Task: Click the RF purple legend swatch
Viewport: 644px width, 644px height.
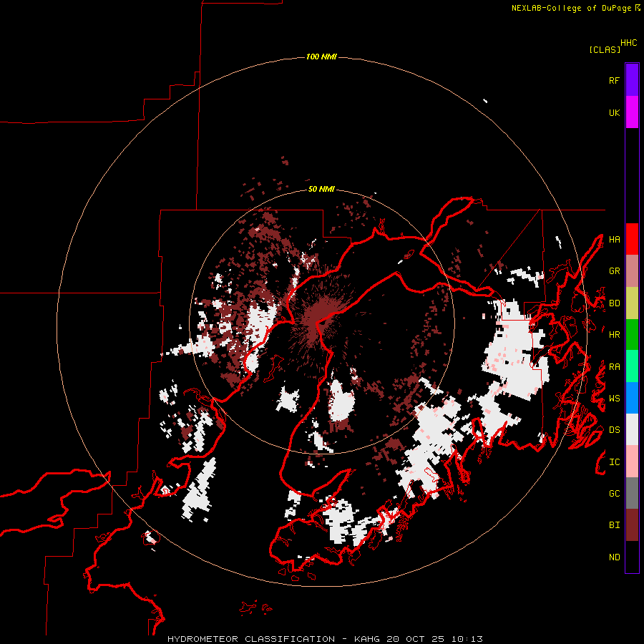Action: point(632,80)
